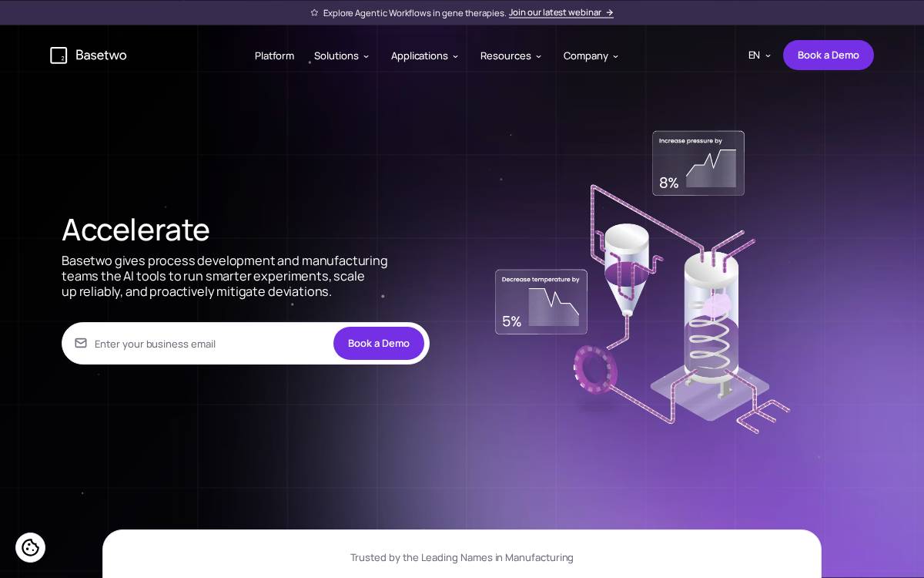Click Book a Demo beside email field
The height and width of the screenshot is (578, 924).
point(379,343)
